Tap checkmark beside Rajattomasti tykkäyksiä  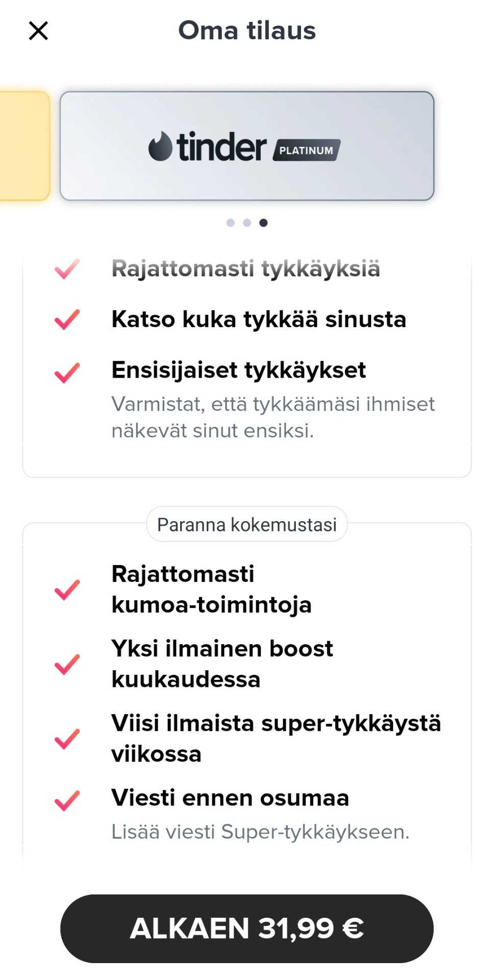[67, 269]
